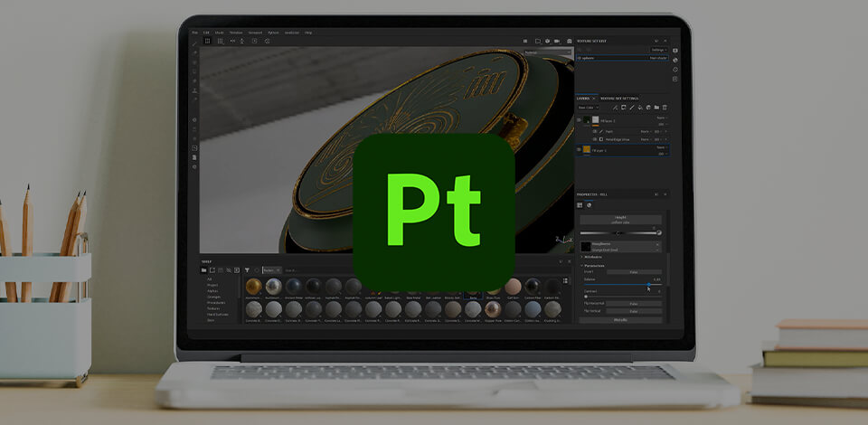
Task: Open the Viewport menu
Action: 255,33
